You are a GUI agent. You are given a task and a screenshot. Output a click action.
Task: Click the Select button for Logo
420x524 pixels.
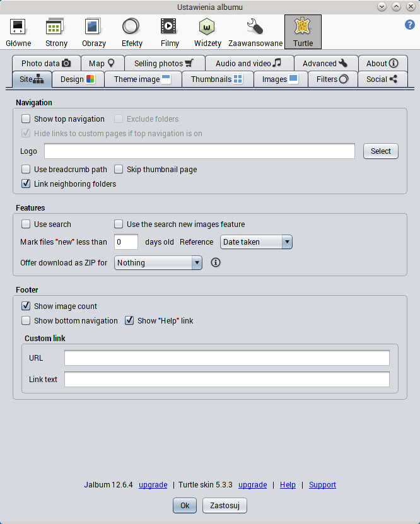(380, 151)
